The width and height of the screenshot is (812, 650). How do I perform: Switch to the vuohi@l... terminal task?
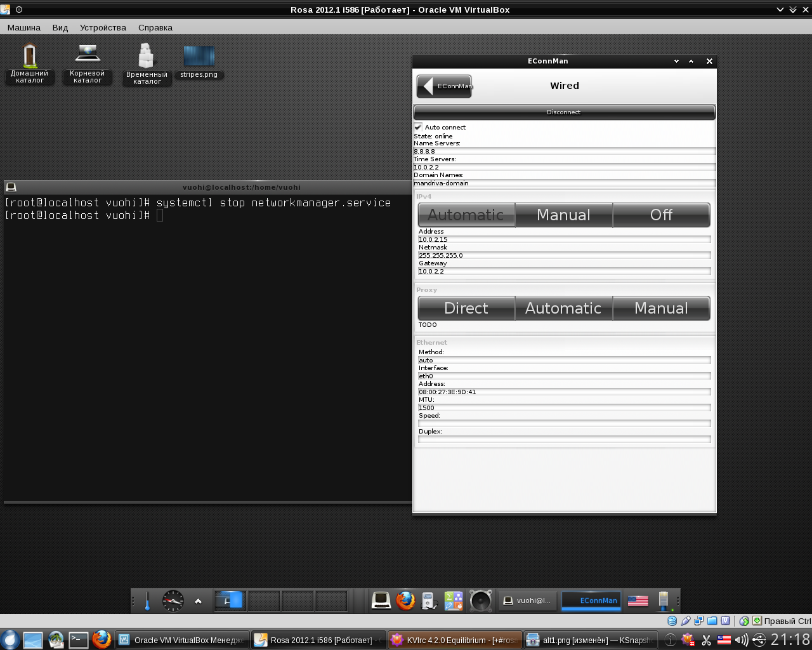(x=527, y=600)
